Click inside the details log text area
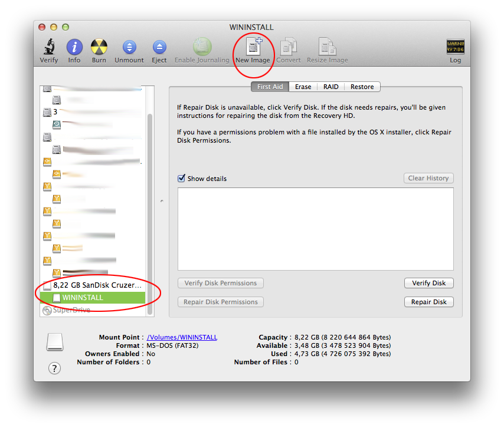Image resolution: width=504 pixels, height=428 pixels. click(316, 229)
